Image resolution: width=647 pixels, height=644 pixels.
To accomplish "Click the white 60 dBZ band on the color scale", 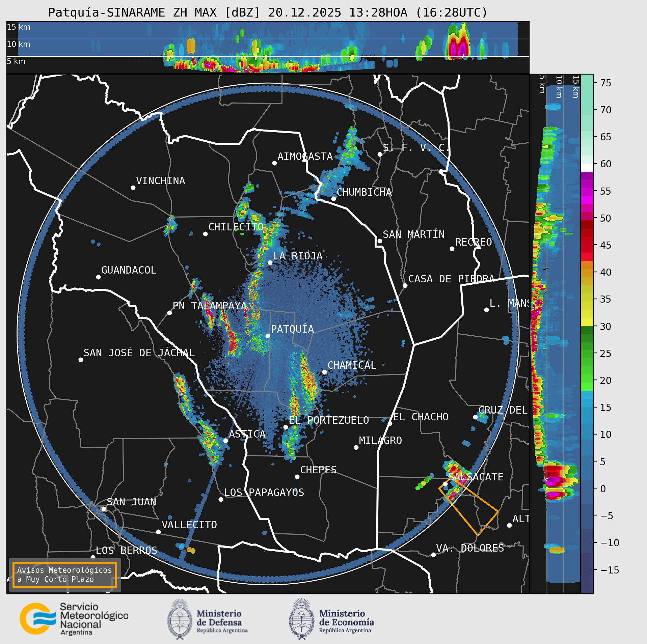I will click(587, 168).
